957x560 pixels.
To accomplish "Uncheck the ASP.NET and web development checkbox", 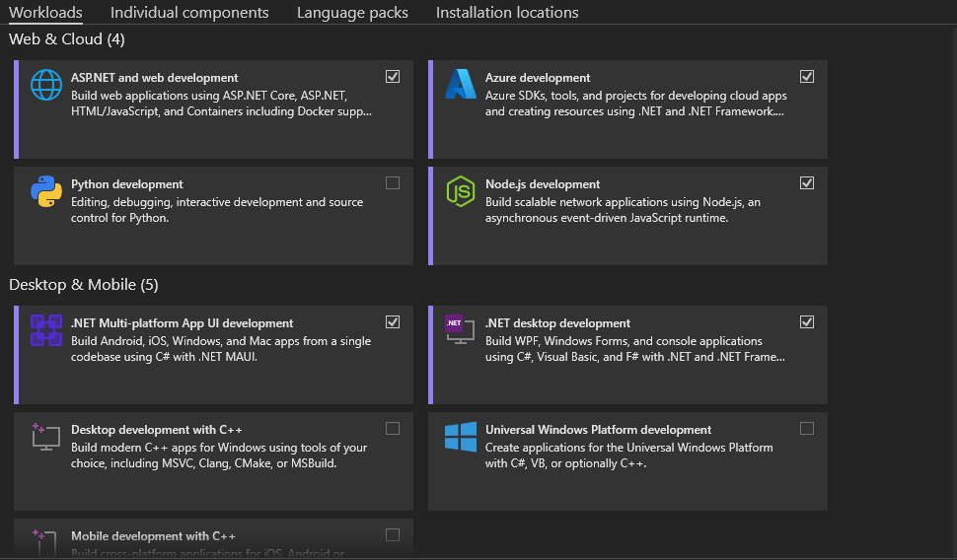I will click(x=393, y=76).
